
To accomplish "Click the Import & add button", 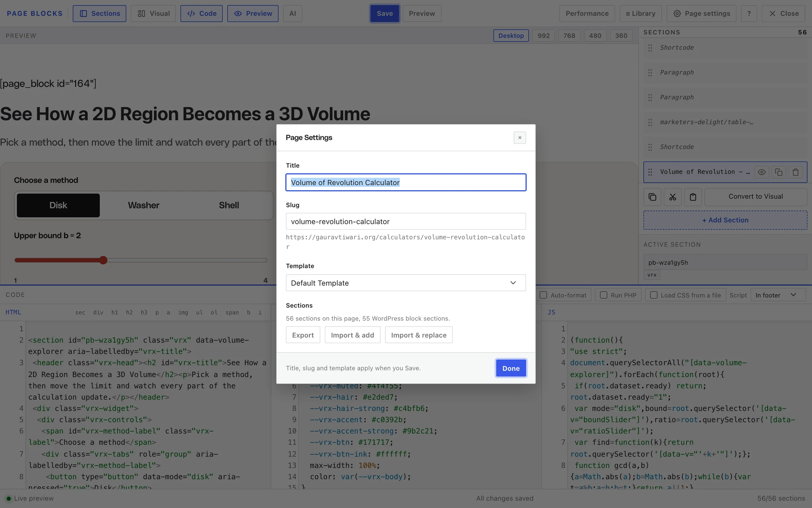I will tap(353, 335).
